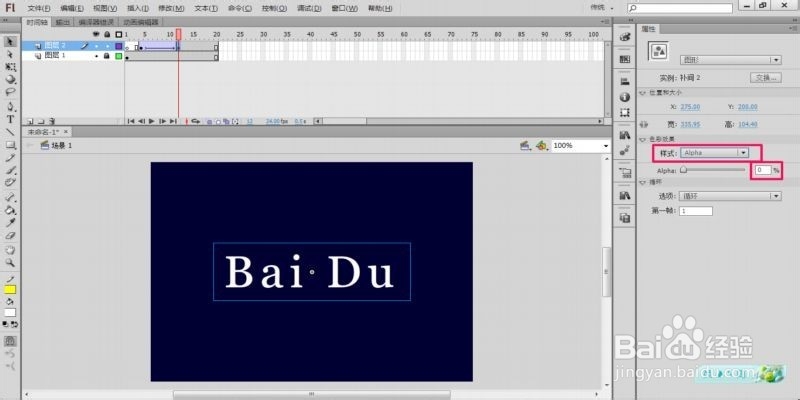Click the X value 275.00
Screen dimensions: 800x400
coord(690,107)
